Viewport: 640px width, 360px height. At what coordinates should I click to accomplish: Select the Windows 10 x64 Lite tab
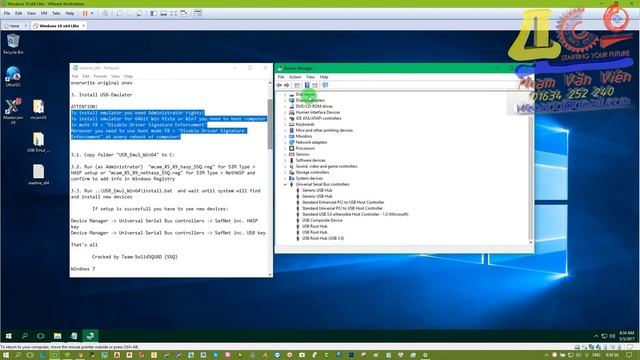coord(59,26)
